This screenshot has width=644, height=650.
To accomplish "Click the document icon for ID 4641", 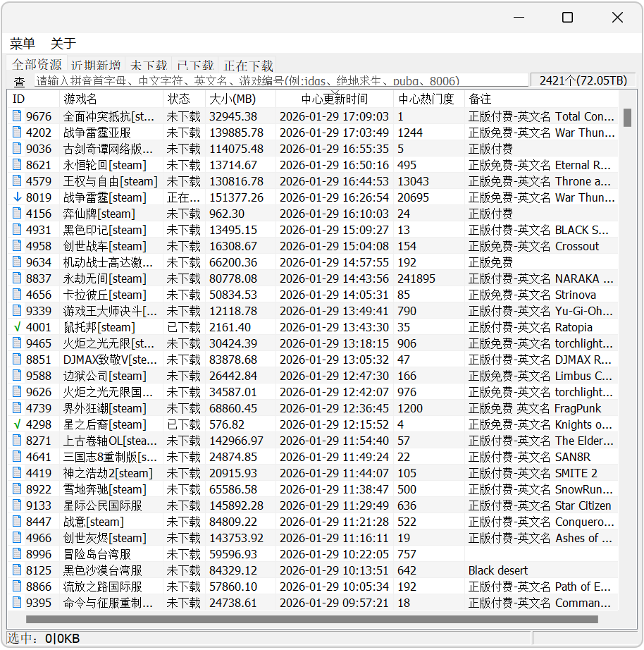I will pyautogui.click(x=17, y=456).
